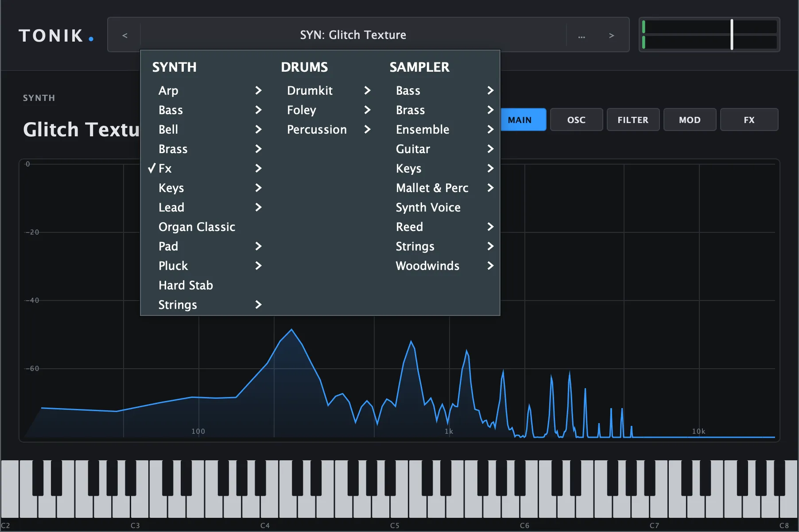
Task: Expand the Pluck submenu arrow
Action: pyautogui.click(x=258, y=266)
